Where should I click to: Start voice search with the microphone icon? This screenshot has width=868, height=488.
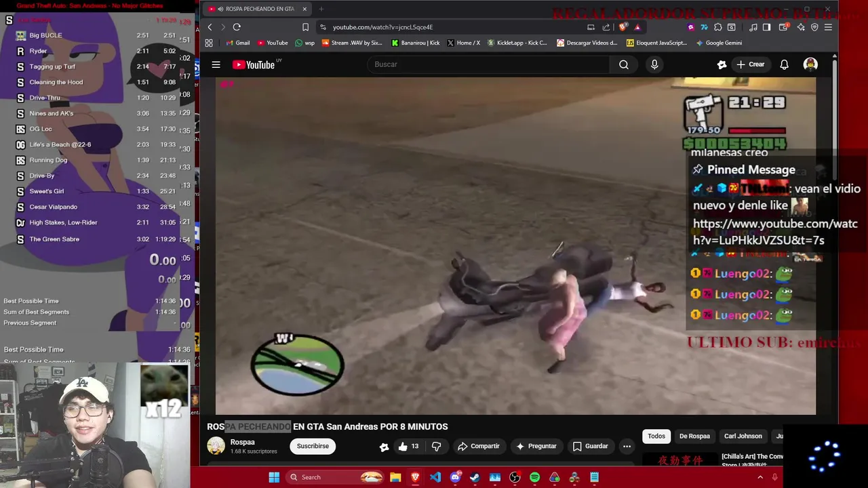654,64
